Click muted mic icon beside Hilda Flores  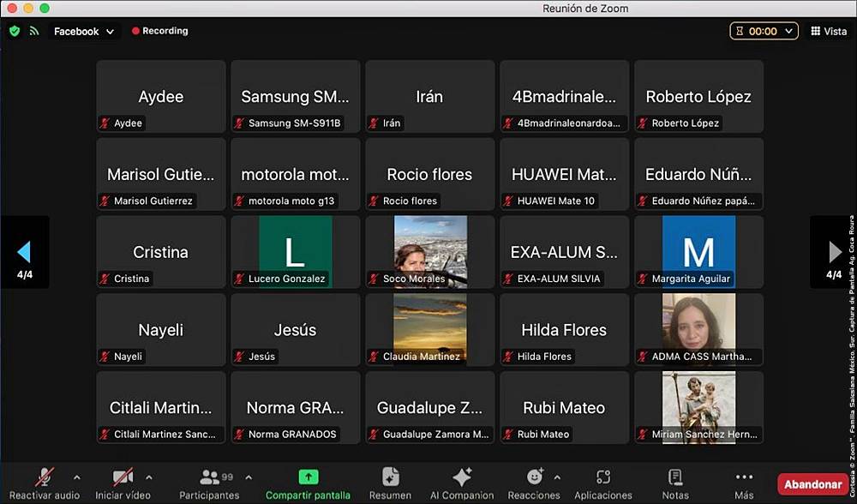click(x=508, y=357)
